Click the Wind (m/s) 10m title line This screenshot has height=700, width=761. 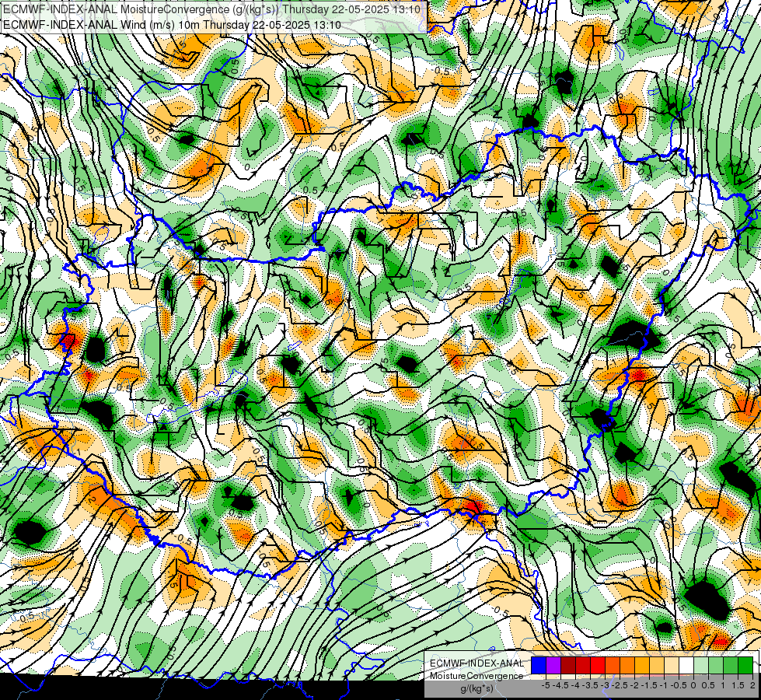172,25
